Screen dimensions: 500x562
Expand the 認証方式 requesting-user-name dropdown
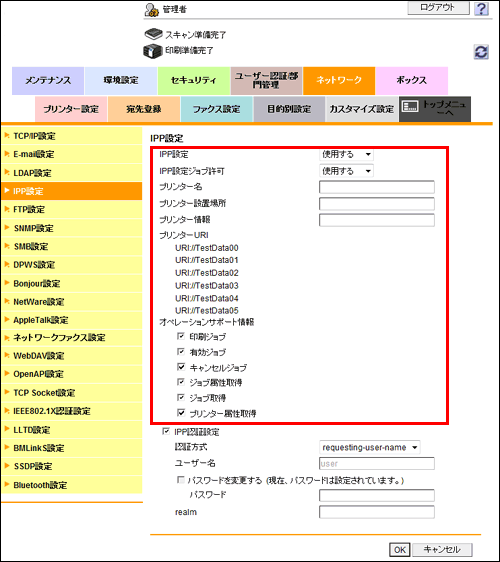[370, 447]
